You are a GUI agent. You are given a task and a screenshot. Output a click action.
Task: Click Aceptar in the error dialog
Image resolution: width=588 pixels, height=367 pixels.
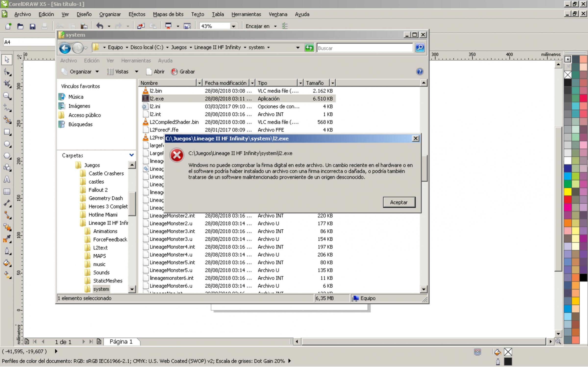(x=399, y=202)
